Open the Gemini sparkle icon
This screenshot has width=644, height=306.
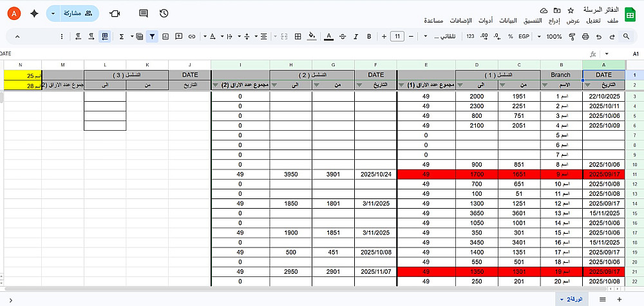click(35, 14)
